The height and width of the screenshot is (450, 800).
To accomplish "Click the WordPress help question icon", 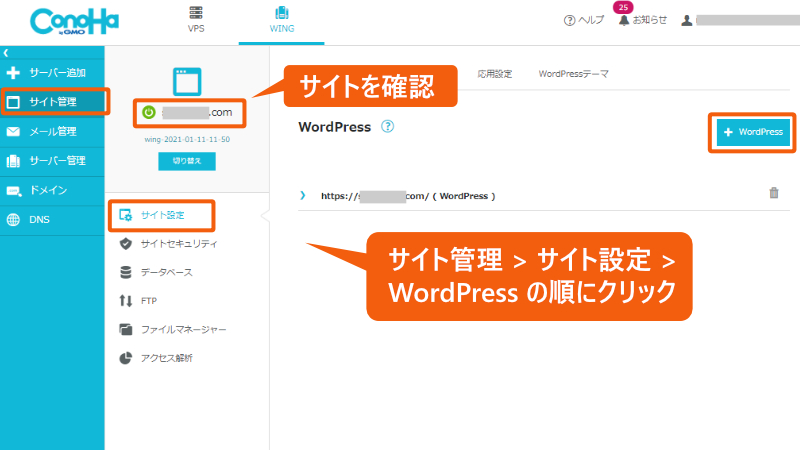I will (x=388, y=127).
